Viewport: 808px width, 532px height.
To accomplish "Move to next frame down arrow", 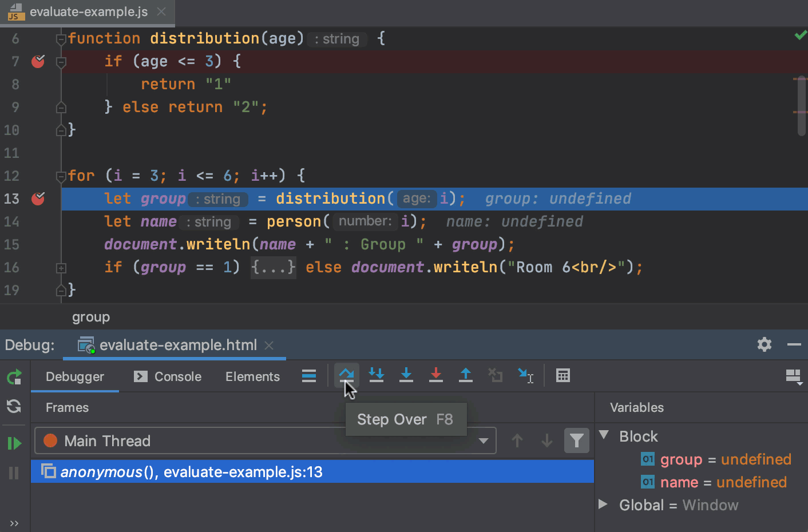I will pos(547,440).
